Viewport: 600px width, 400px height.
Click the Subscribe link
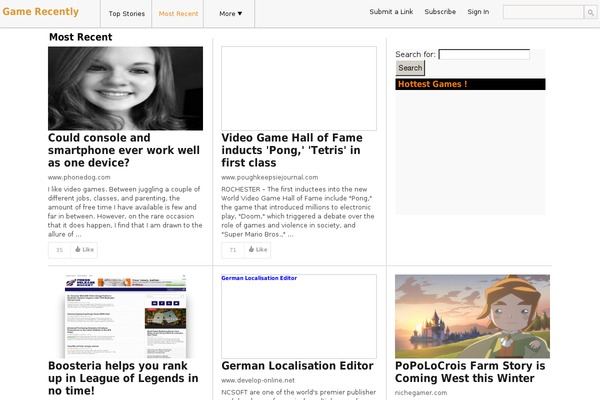coord(440,12)
